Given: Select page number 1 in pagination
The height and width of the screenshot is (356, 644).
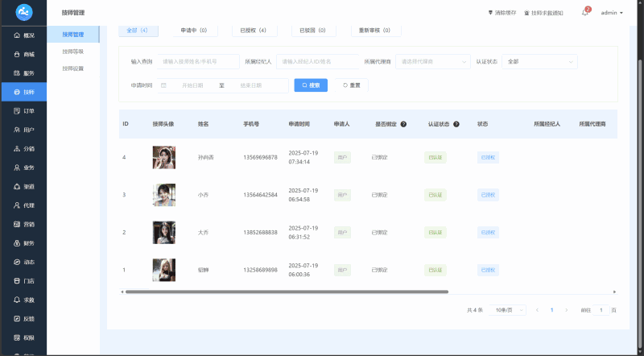Looking at the screenshot, I should (551, 310).
